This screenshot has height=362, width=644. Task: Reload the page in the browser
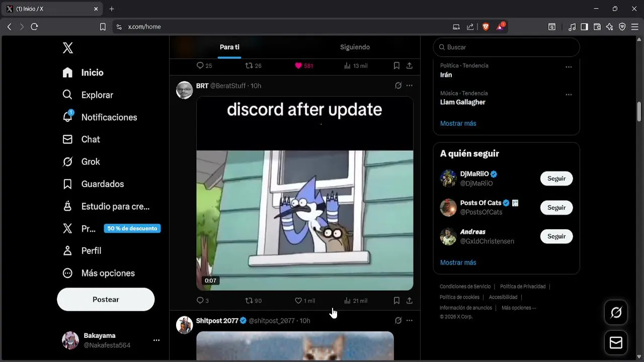34,27
